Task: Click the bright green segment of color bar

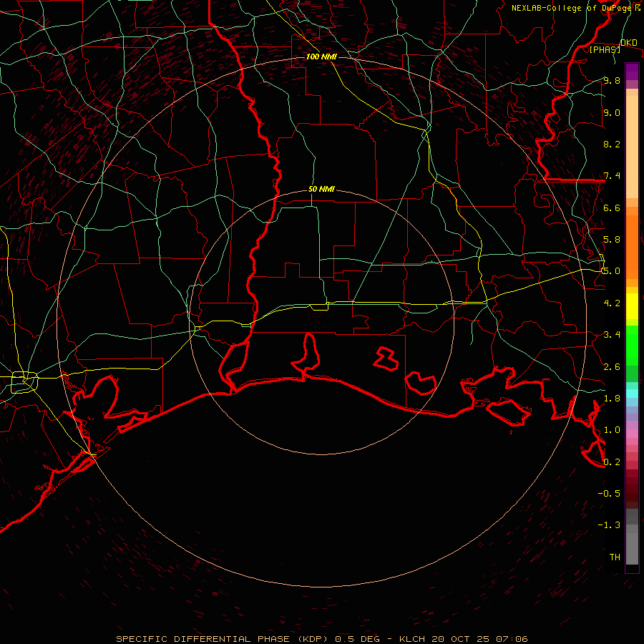Action: pyautogui.click(x=632, y=346)
